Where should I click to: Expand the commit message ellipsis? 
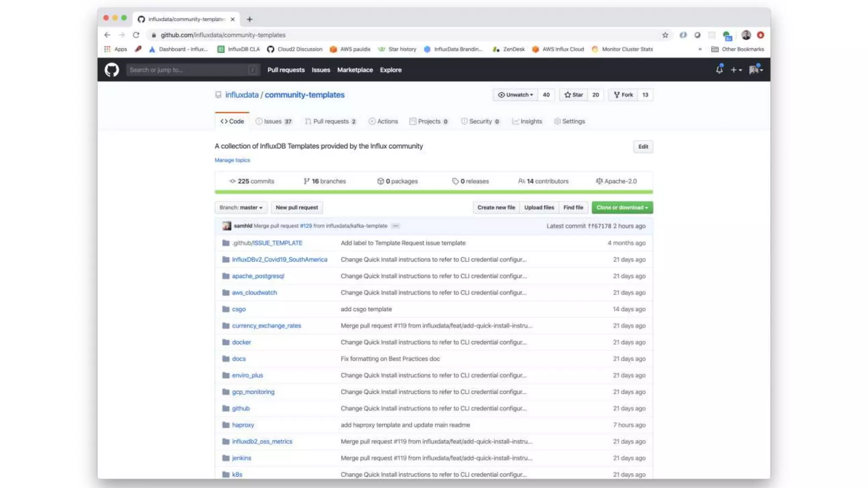[395, 226]
